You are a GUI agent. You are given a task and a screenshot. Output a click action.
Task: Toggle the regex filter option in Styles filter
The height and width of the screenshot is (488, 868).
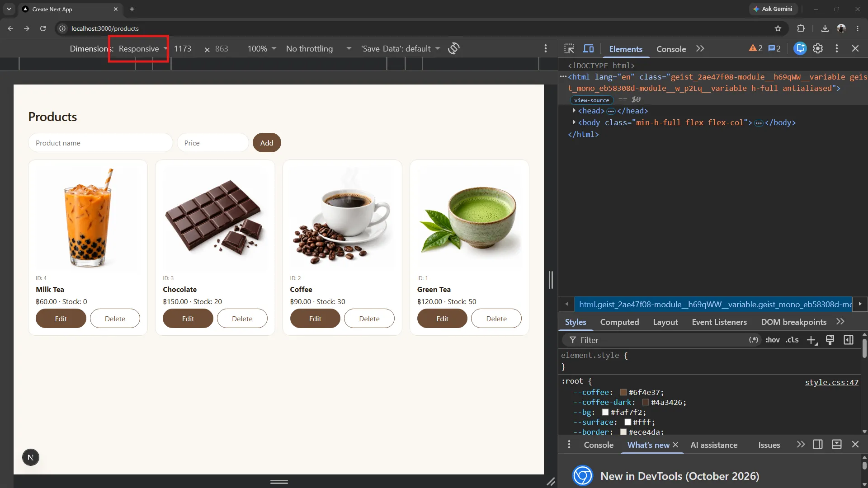pyautogui.click(x=753, y=340)
